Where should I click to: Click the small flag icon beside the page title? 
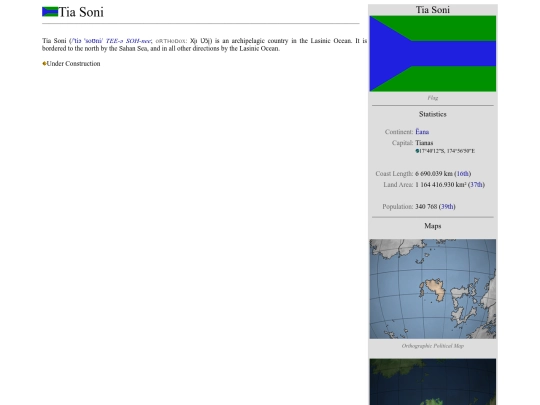(x=50, y=12)
